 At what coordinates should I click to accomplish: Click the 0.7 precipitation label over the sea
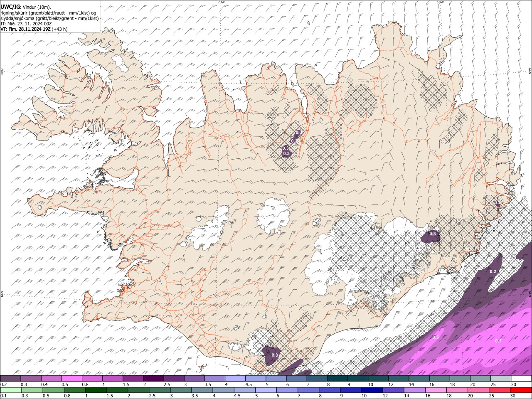[498, 341]
